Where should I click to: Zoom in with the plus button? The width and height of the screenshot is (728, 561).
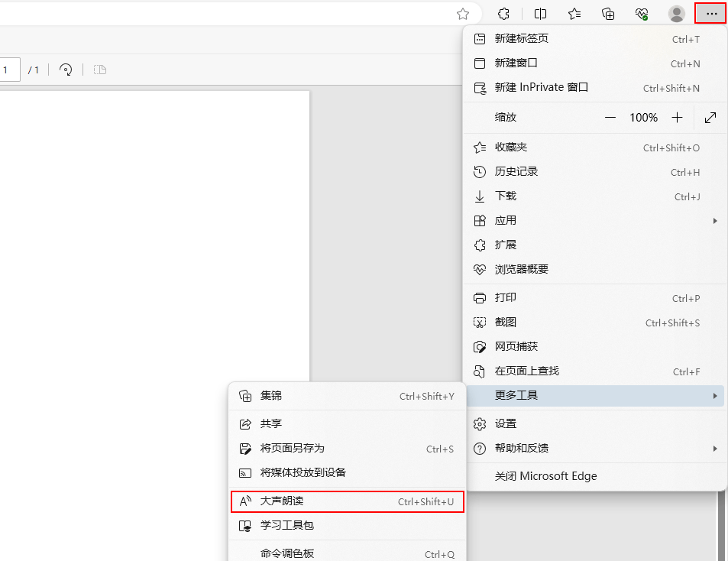coord(677,118)
